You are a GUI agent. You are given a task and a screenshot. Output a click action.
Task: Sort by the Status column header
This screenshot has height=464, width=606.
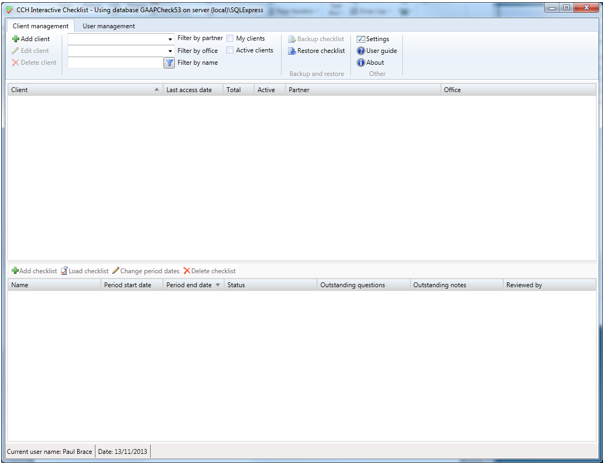[271, 285]
